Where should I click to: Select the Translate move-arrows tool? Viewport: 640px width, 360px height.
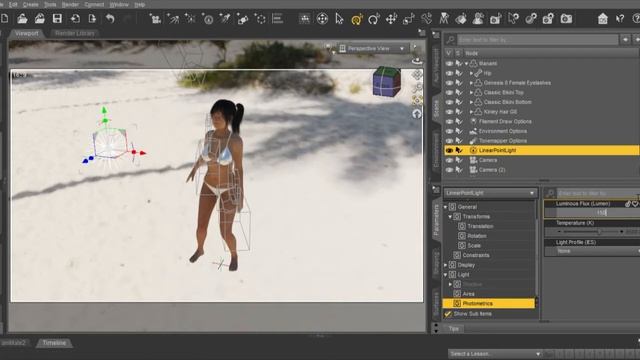pos(391,19)
